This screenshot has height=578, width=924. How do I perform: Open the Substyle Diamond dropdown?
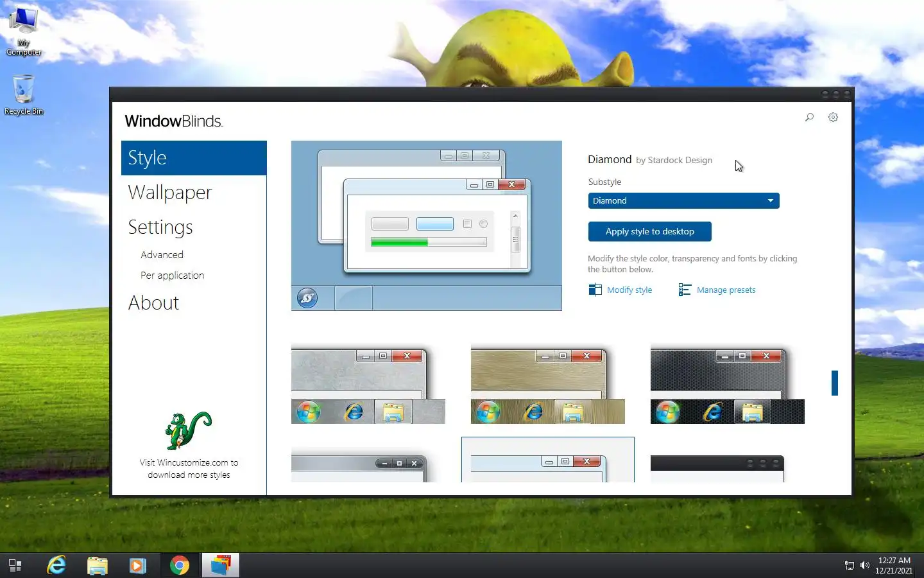click(683, 200)
